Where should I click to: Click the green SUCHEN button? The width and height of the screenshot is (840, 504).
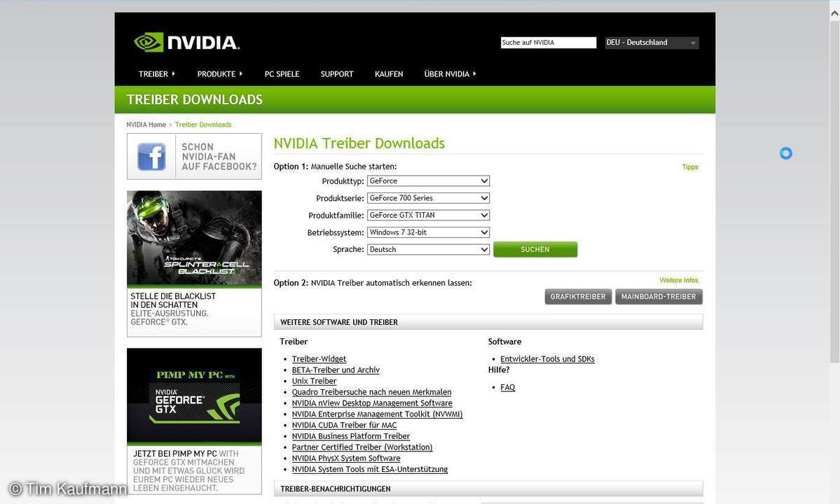click(x=535, y=249)
